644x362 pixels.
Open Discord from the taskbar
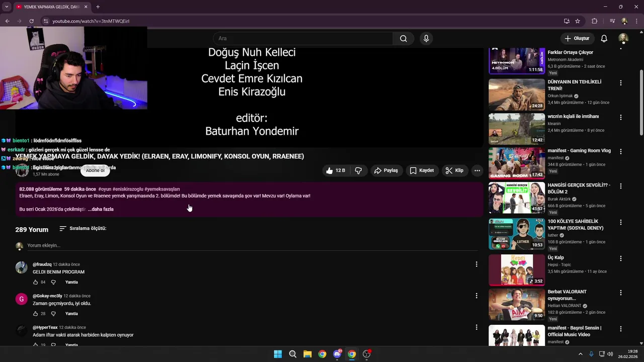337,354
